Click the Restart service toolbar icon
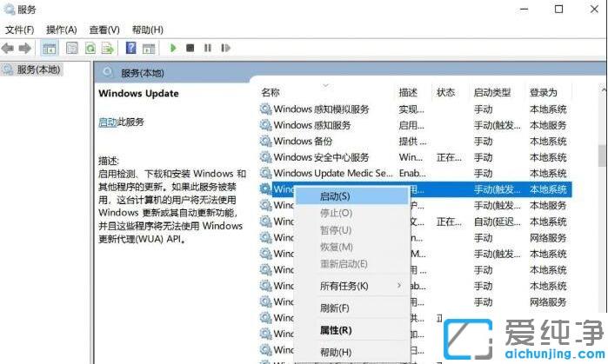The height and width of the screenshot is (364, 608). pos(225,48)
